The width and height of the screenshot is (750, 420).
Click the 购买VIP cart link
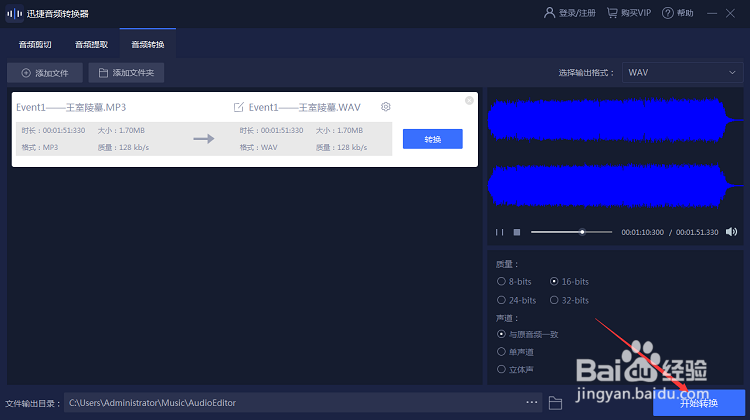(x=629, y=13)
